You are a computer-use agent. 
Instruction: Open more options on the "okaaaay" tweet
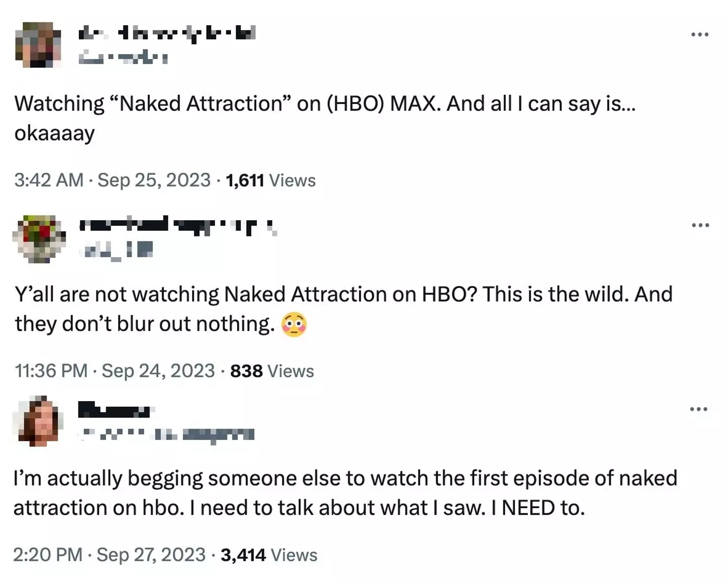(x=700, y=34)
